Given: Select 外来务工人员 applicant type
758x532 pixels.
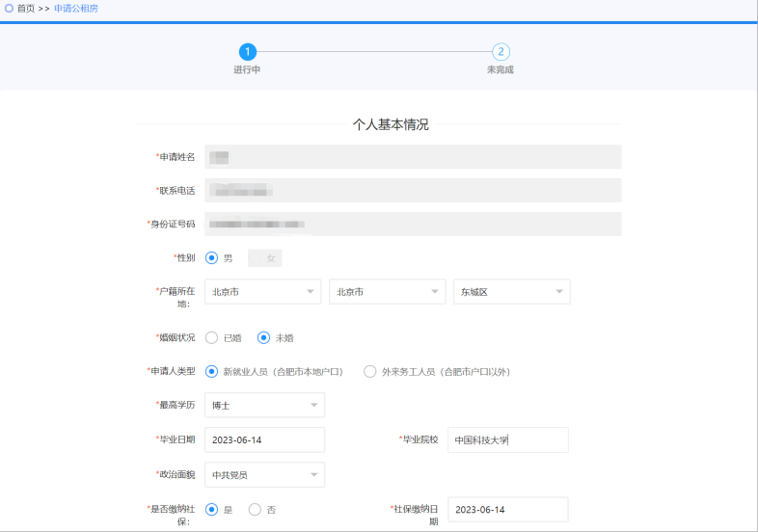Looking at the screenshot, I should (x=370, y=372).
